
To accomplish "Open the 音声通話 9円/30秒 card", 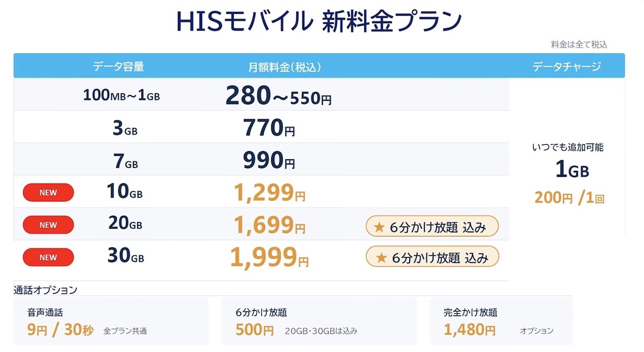I will (x=111, y=321).
